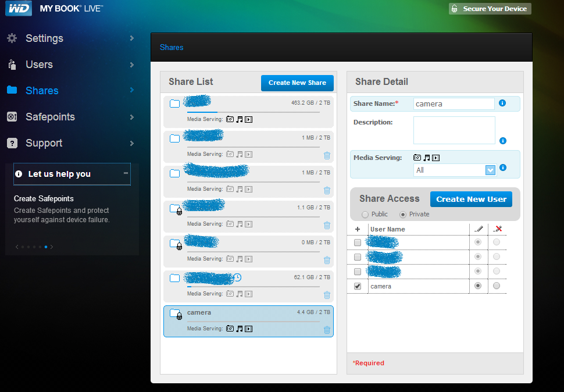
Task: Click the folder icon of the 463.2 GB share
Action: 174,104
